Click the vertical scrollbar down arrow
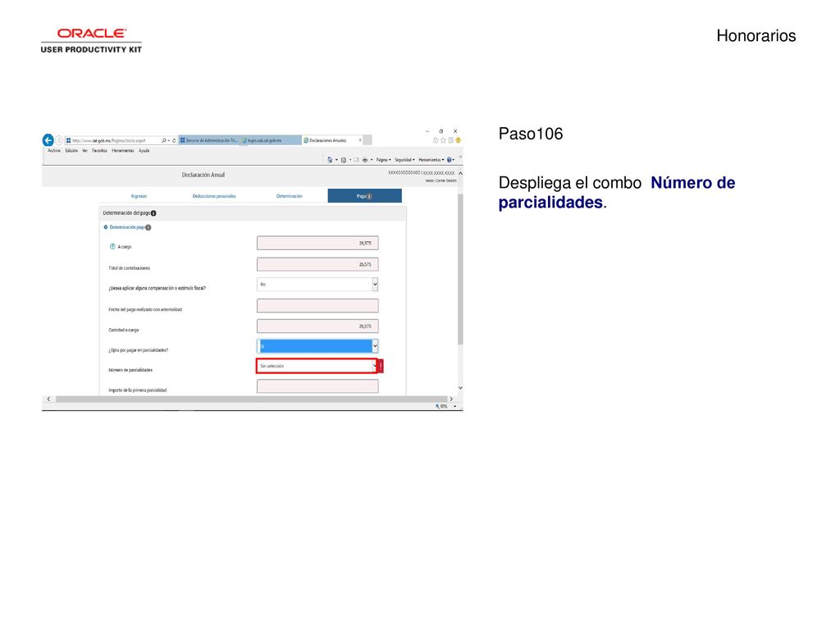The height and width of the screenshot is (630, 840). coord(460,387)
